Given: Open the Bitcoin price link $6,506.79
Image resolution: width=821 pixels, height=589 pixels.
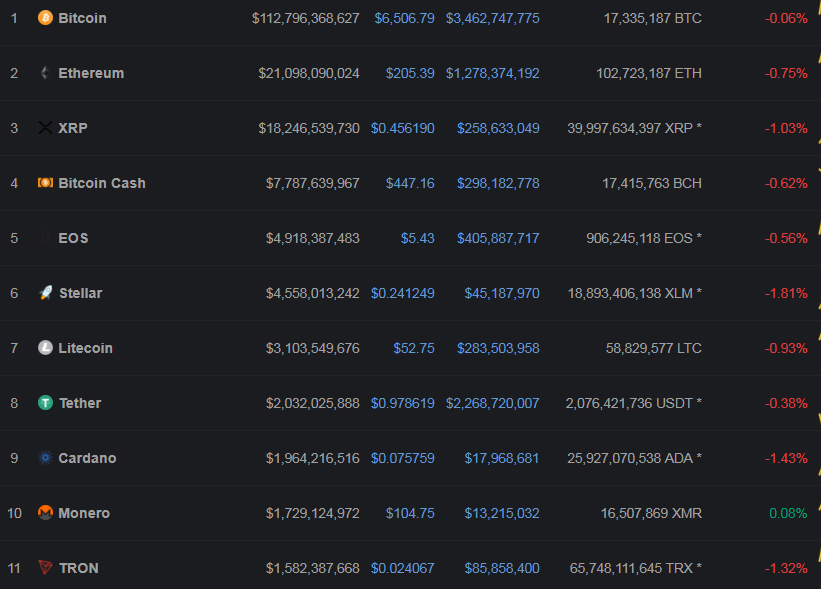Looking at the screenshot, I should [x=404, y=18].
